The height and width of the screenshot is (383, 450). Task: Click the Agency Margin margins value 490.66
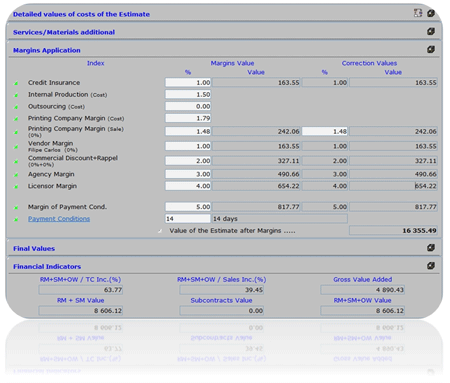tap(256, 174)
